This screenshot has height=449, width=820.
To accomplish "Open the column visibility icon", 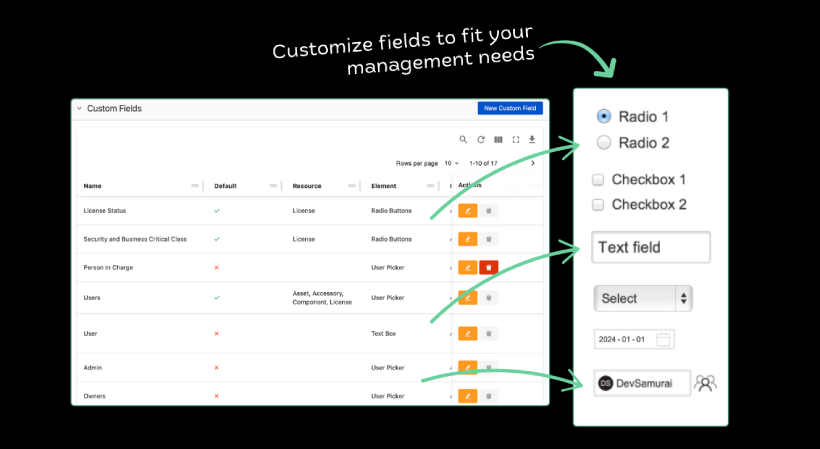I will [x=498, y=140].
